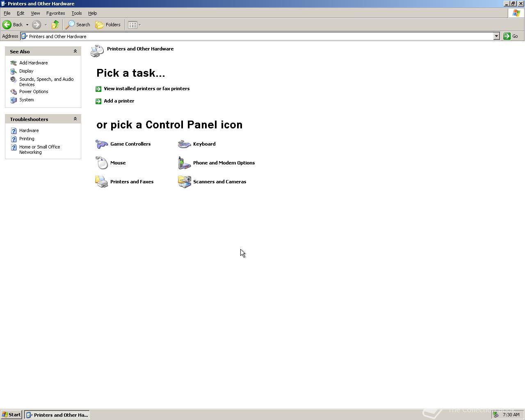525x420 pixels.
Task: Open the Search pane
Action: [78, 25]
